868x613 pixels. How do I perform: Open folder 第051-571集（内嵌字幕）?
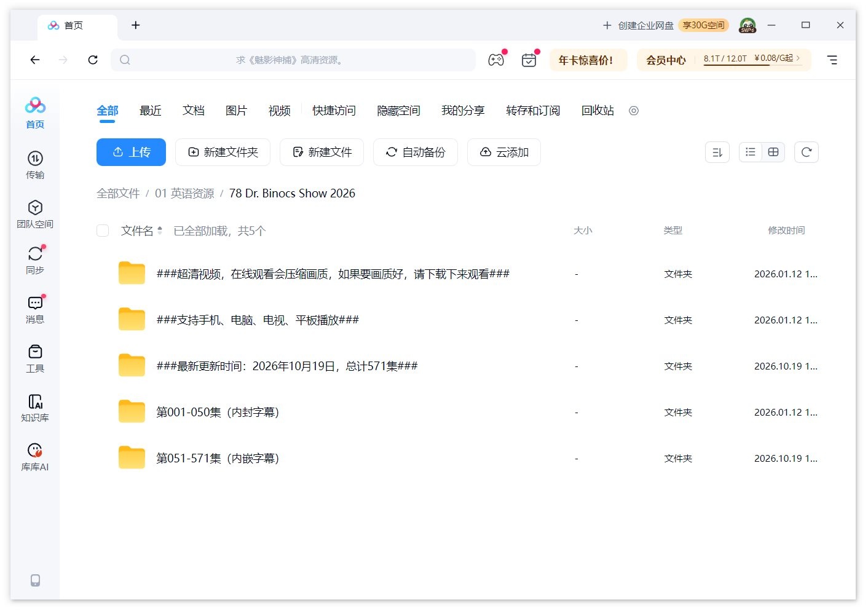(x=218, y=458)
